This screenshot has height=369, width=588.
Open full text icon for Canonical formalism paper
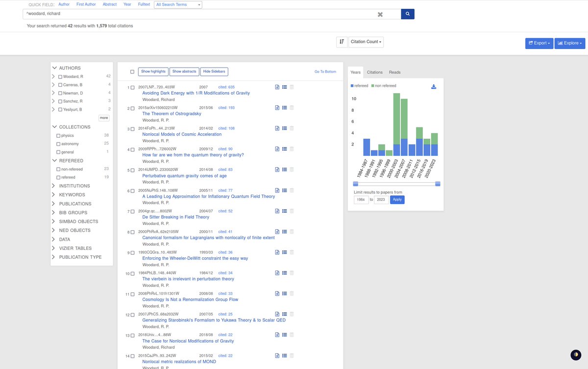277,232
